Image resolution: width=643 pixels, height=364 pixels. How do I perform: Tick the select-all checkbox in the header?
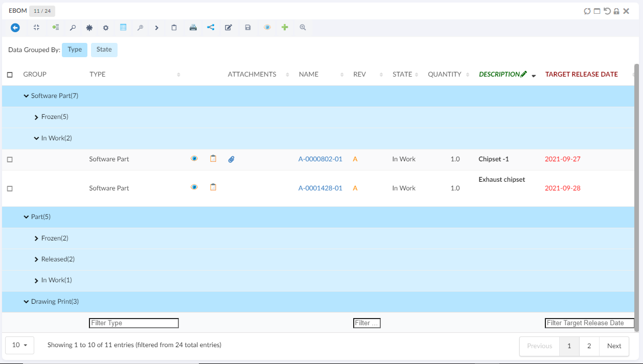[10, 75]
